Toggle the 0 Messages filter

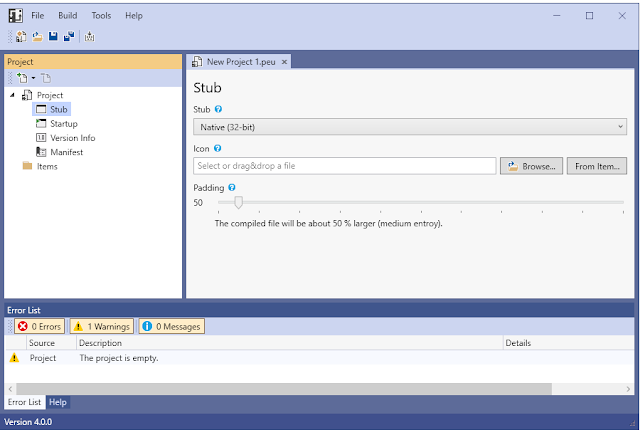(x=171, y=326)
